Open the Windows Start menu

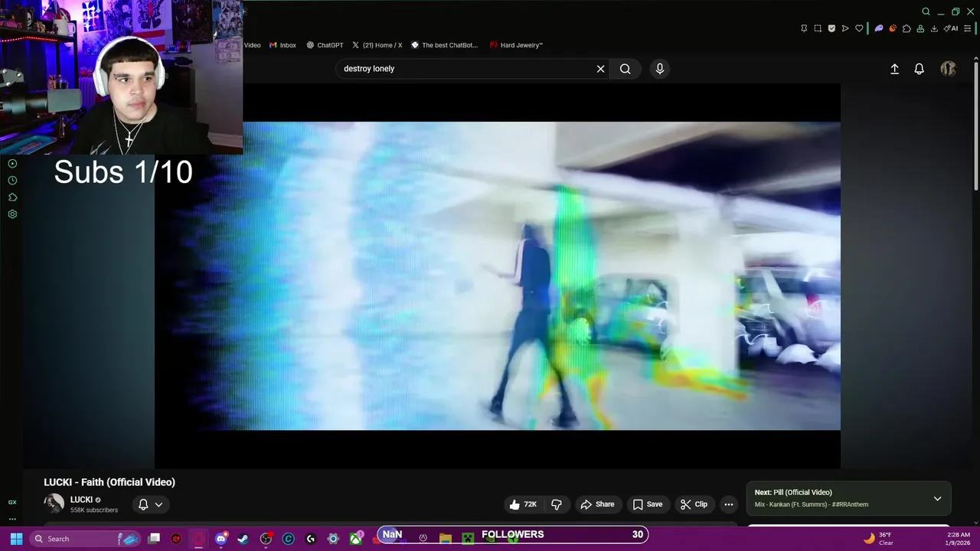[16, 539]
